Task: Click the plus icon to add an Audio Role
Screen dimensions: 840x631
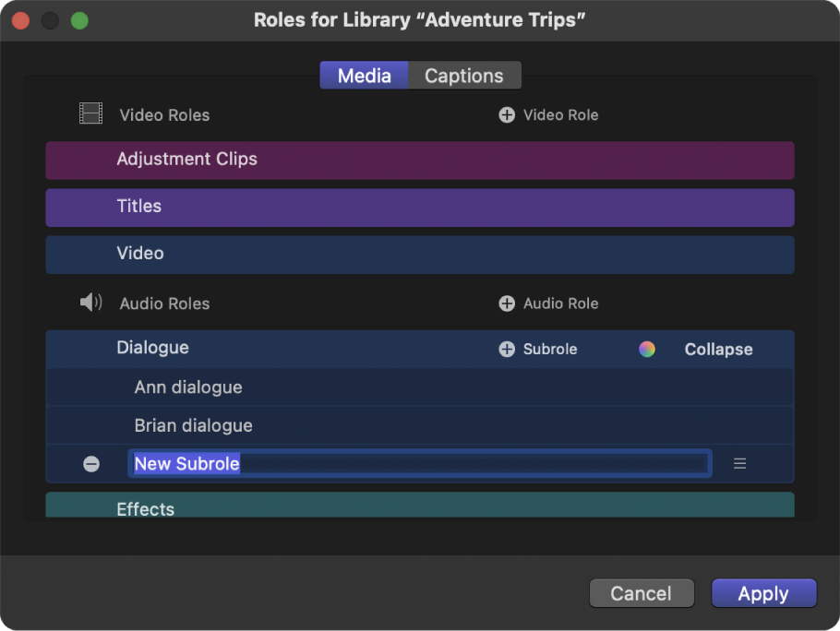Action: pyautogui.click(x=506, y=303)
